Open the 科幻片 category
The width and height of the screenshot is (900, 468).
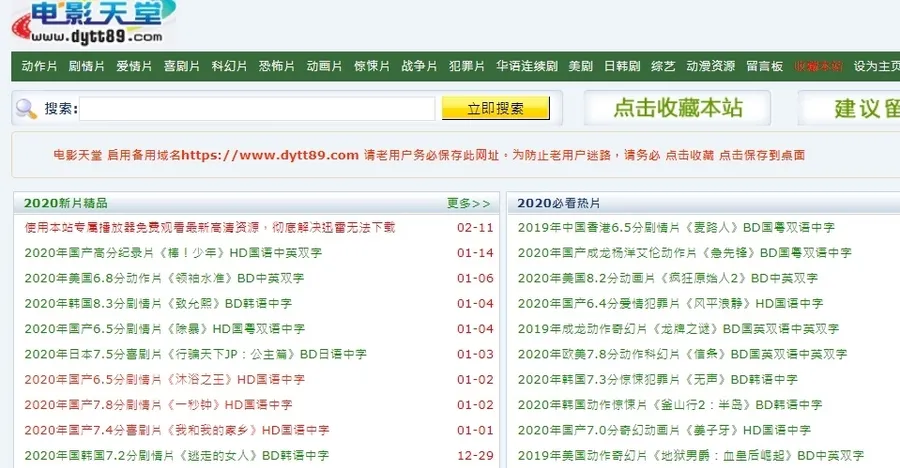tap(229, 66)
